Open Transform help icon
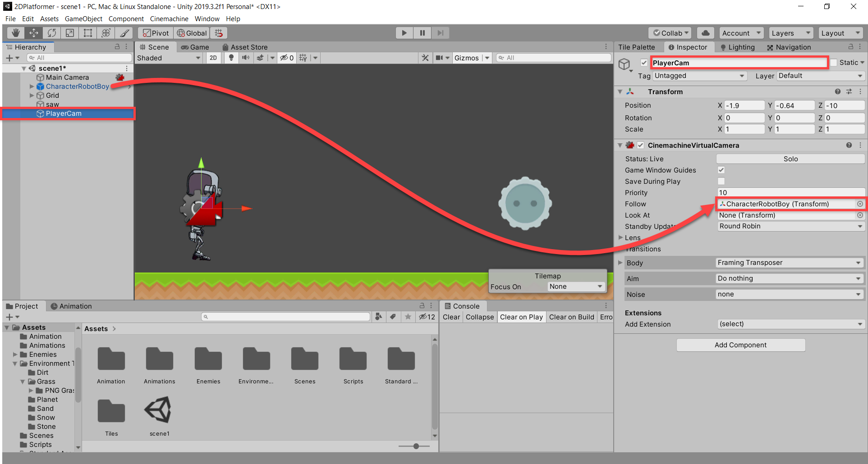The image size is (868, 464). [x=838, y=91]
